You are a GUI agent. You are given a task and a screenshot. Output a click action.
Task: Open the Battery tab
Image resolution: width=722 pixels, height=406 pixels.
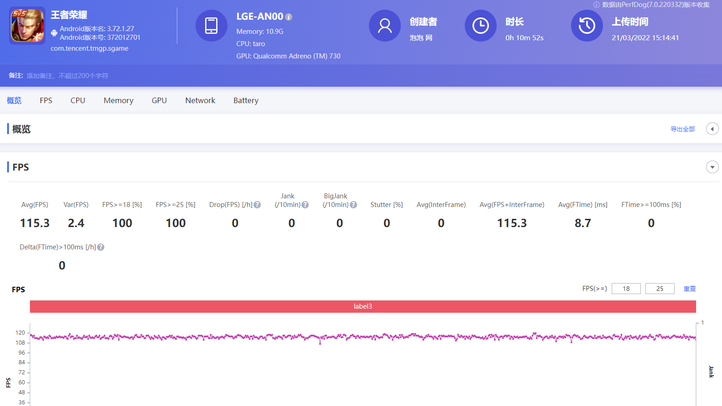coord(246,101)
